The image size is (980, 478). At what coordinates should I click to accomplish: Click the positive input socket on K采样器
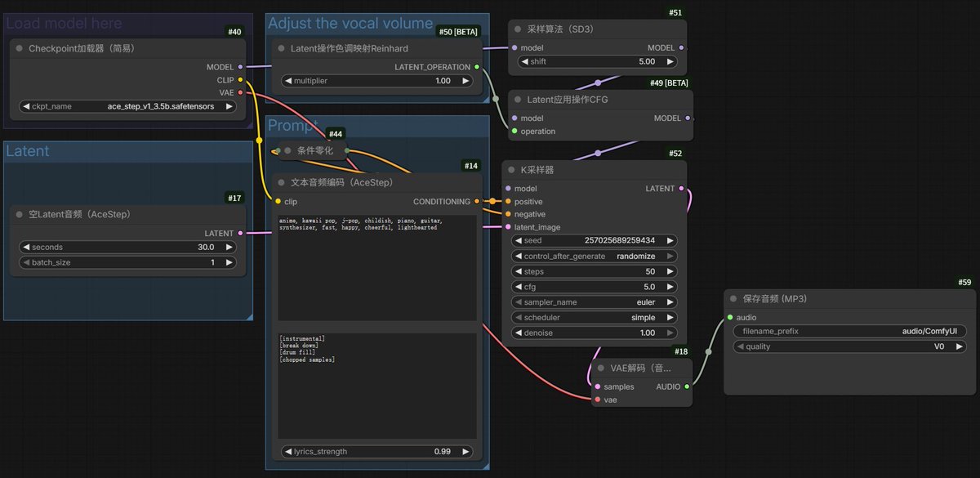tap(508, 201)
